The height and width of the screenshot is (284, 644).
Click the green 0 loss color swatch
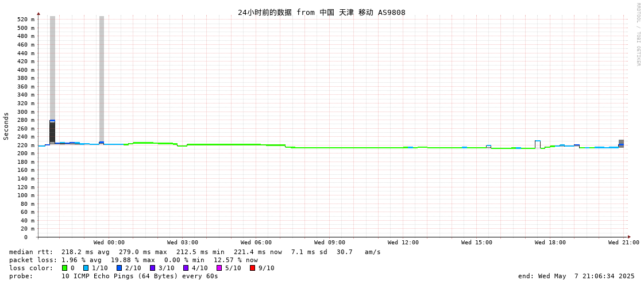pos(64,268)
